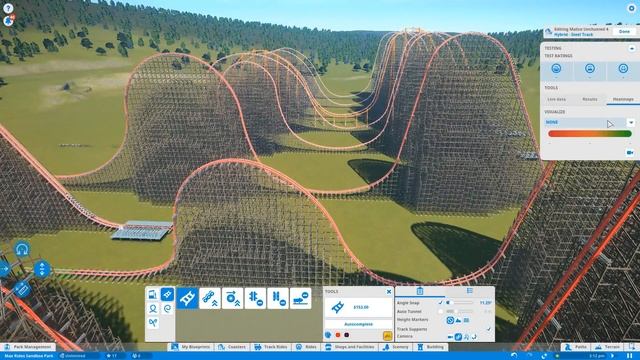This screenshot has height=360, width=640.
Task: Open the scissors cut track tool
Action: pos(153,322)
